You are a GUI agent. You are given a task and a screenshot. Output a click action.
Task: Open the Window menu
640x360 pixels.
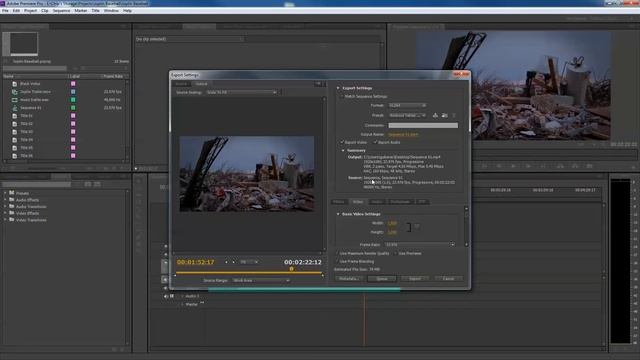coord(111,11)
